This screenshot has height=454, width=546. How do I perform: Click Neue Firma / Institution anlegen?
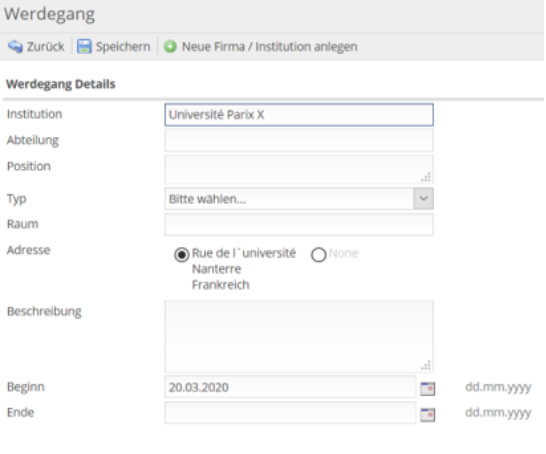tap(260, 46)
